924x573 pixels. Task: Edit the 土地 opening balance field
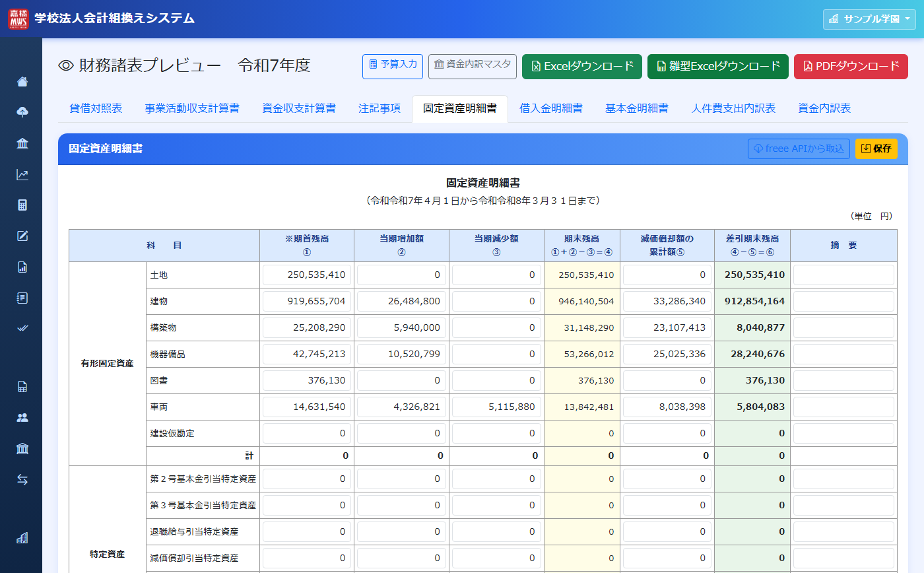click(x=307, y=275)
